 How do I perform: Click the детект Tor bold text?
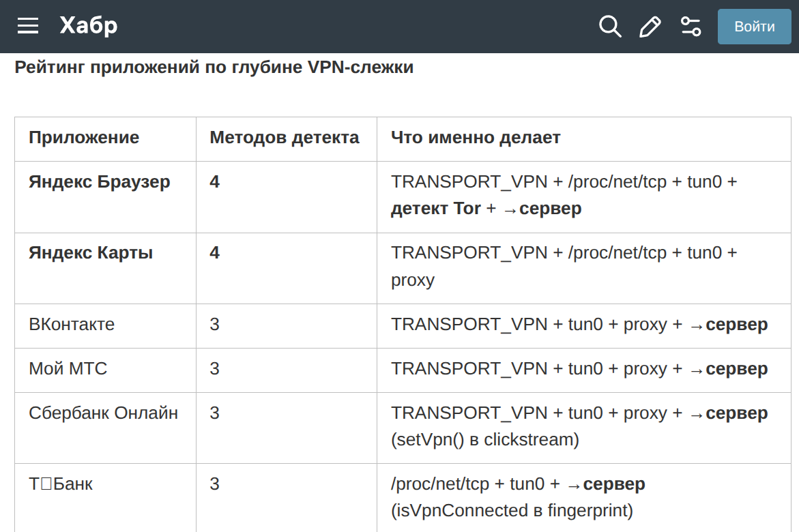pyautogui.click(x=436, y=209)
